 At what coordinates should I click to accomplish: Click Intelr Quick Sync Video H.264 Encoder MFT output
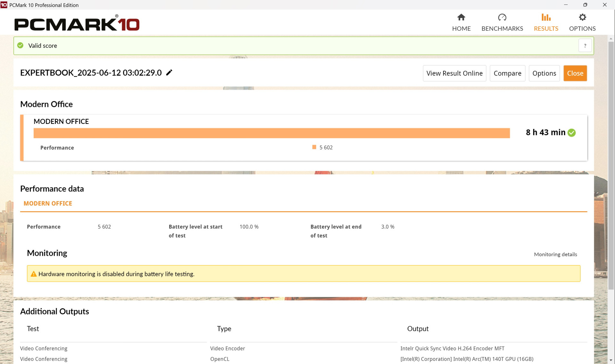(452, 349)
